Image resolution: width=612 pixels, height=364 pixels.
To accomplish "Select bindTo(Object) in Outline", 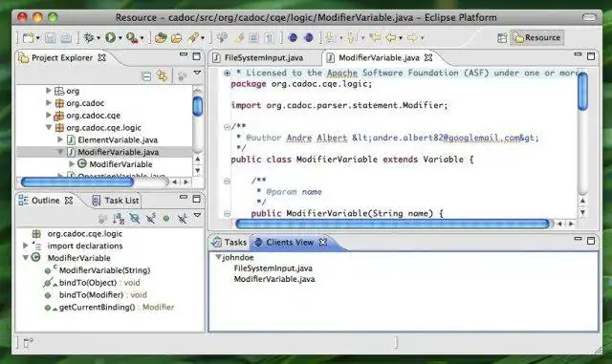I will (x=92, y=283).
